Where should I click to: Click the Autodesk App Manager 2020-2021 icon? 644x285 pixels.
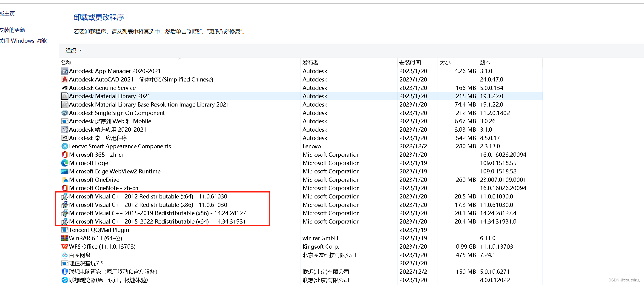[x=65, y=71]
